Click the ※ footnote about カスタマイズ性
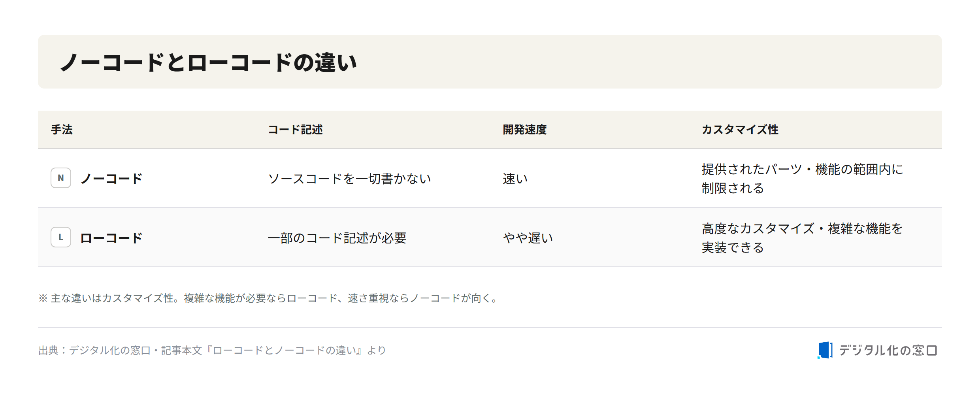 pos(269,298)
